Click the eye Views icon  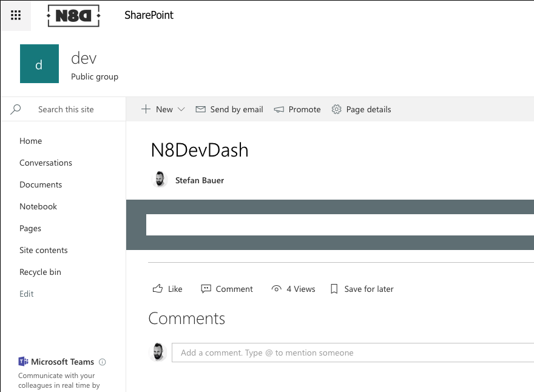276,289
